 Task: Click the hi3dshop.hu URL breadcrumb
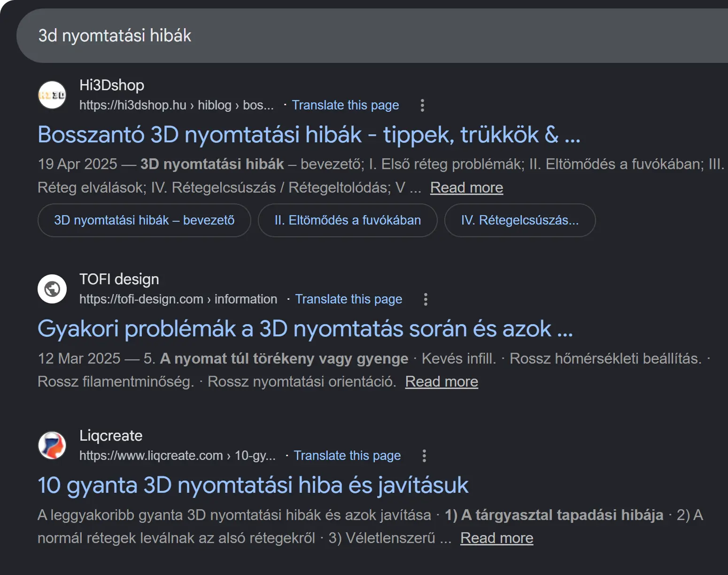point(177,105)
